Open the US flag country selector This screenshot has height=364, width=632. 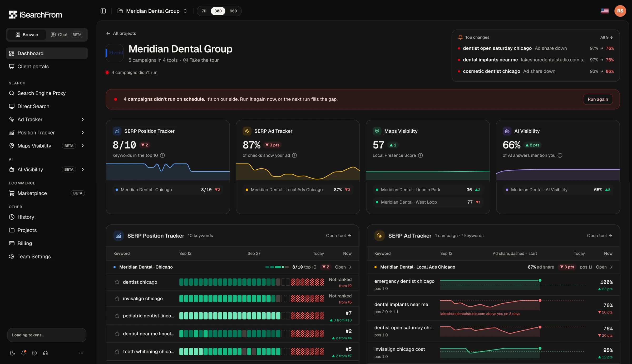(x=605, y=11)
